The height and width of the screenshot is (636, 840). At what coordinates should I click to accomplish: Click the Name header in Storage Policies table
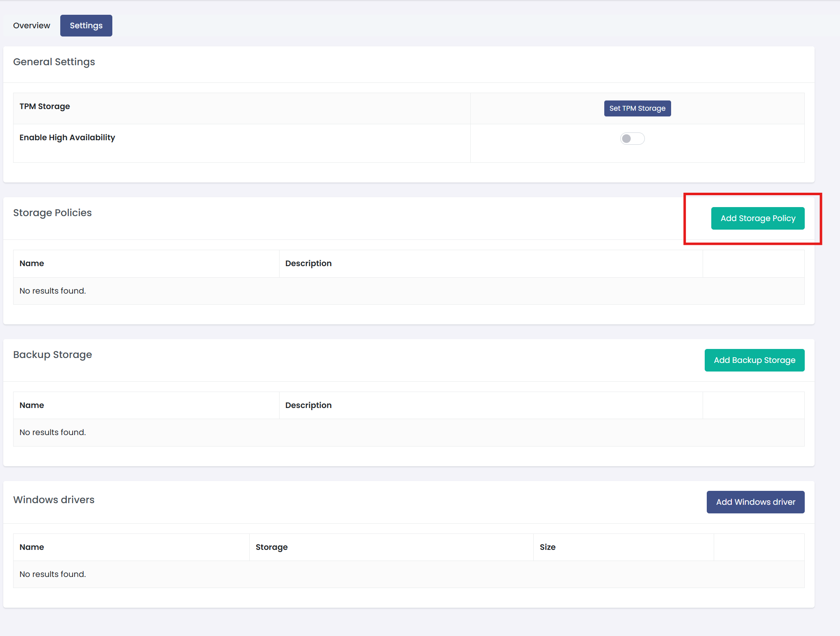point(32,263)
